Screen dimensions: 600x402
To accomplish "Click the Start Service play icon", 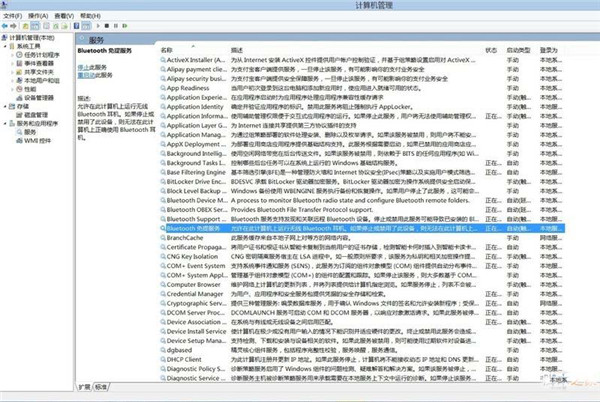I will pos(98,26).
